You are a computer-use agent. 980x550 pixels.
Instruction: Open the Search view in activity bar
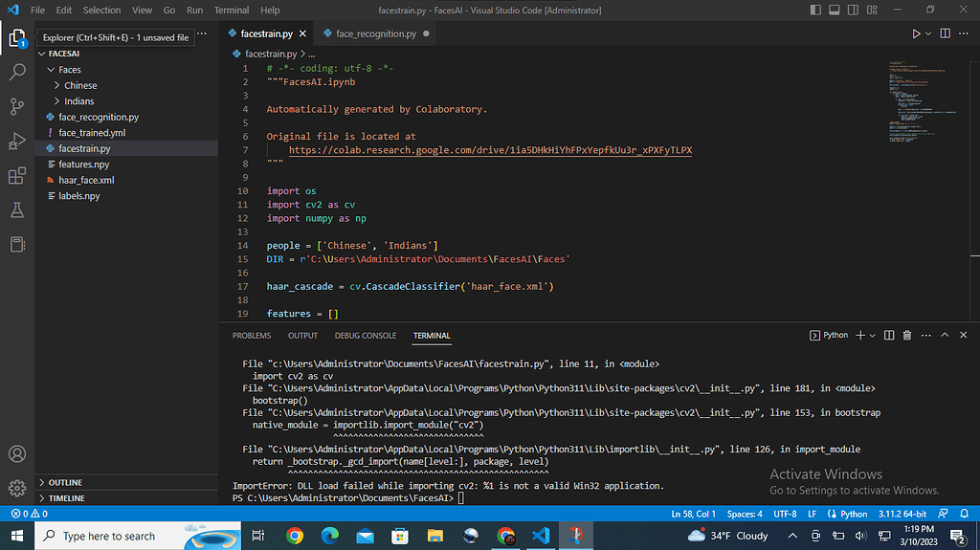17,72
